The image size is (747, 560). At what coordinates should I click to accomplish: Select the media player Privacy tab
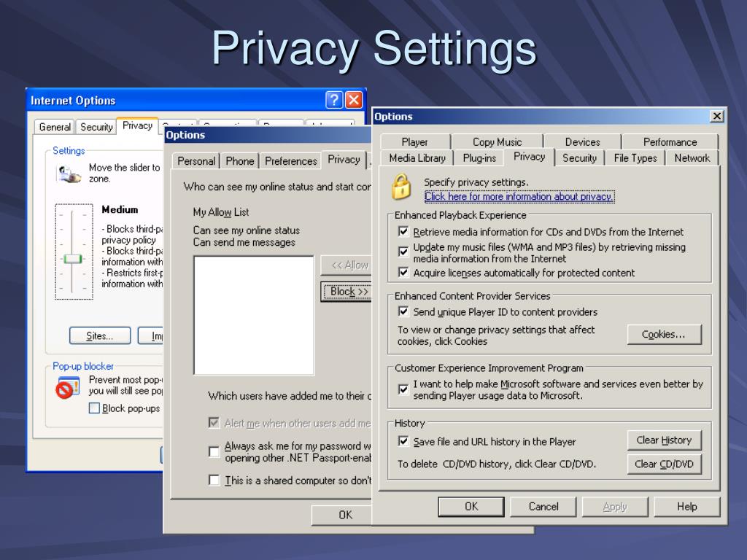(x=530, y=157)
